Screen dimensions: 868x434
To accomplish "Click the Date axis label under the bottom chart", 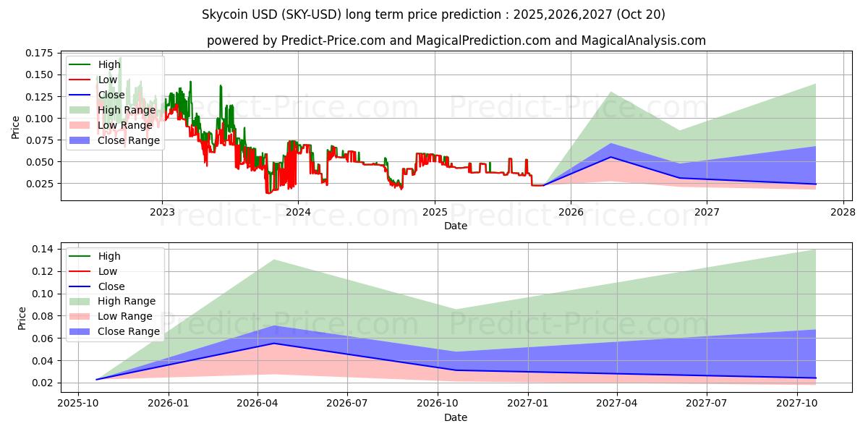I will 456,417.
